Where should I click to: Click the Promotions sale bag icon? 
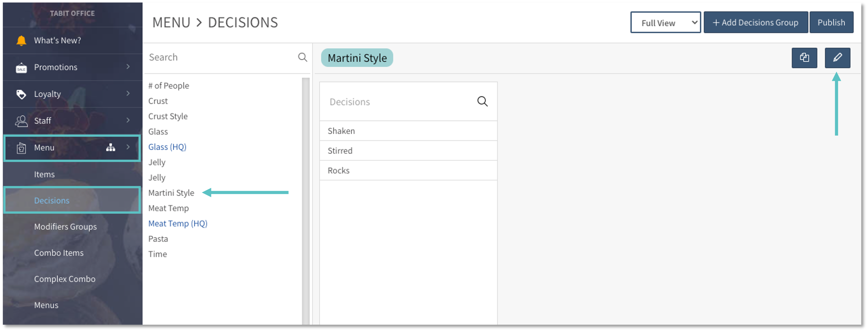click(21, 68)
